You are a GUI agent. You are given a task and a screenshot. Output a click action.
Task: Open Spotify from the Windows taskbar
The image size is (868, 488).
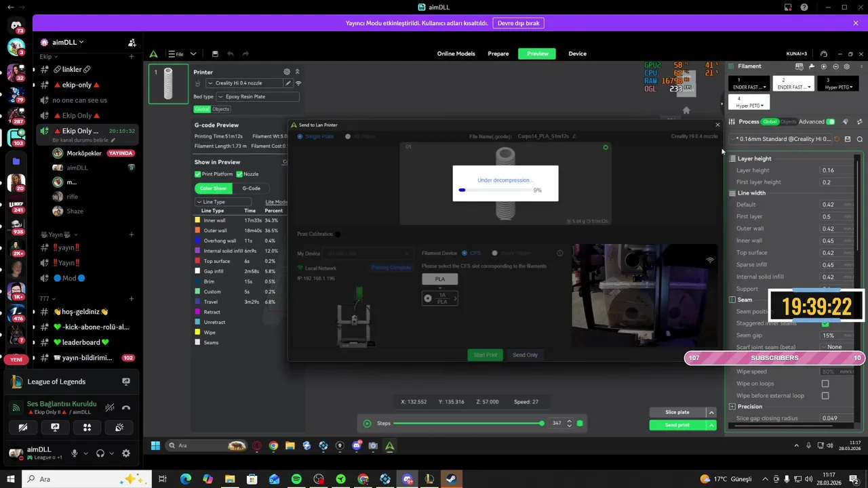(x=296, y=479)
